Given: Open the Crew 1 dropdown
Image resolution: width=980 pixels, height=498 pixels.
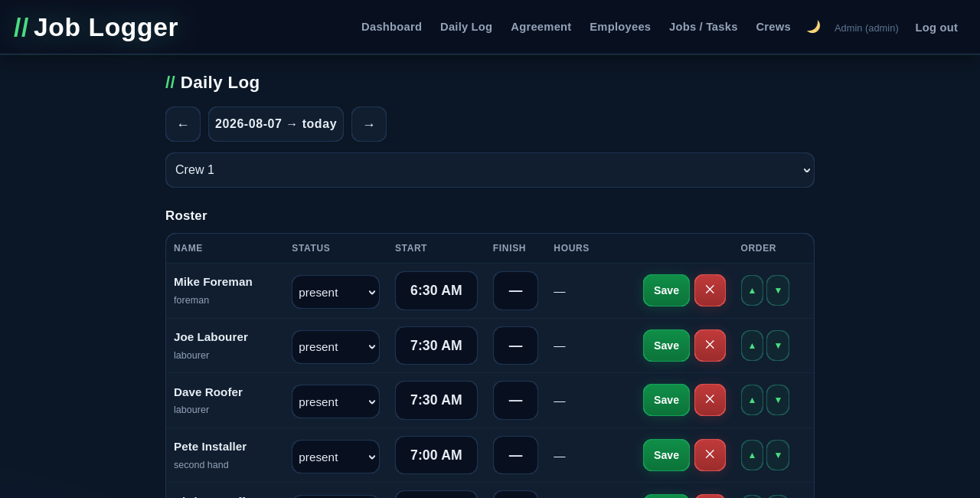Looking at the screenshot, I should 490,170.
